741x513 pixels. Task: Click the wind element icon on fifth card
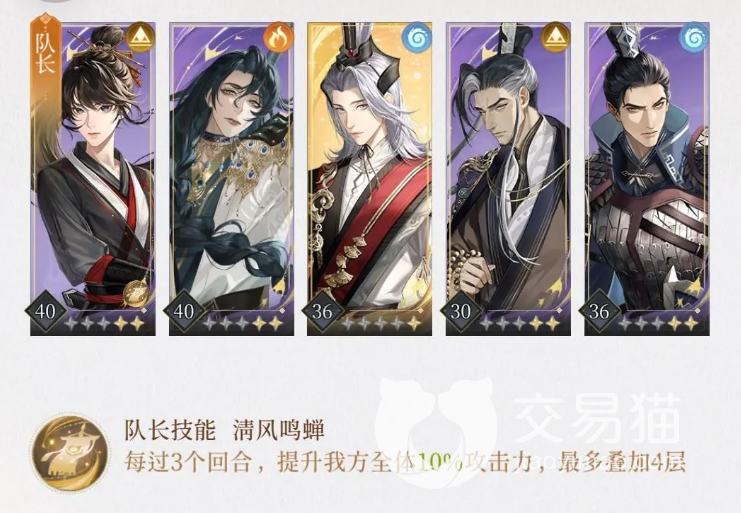point(694,37)
